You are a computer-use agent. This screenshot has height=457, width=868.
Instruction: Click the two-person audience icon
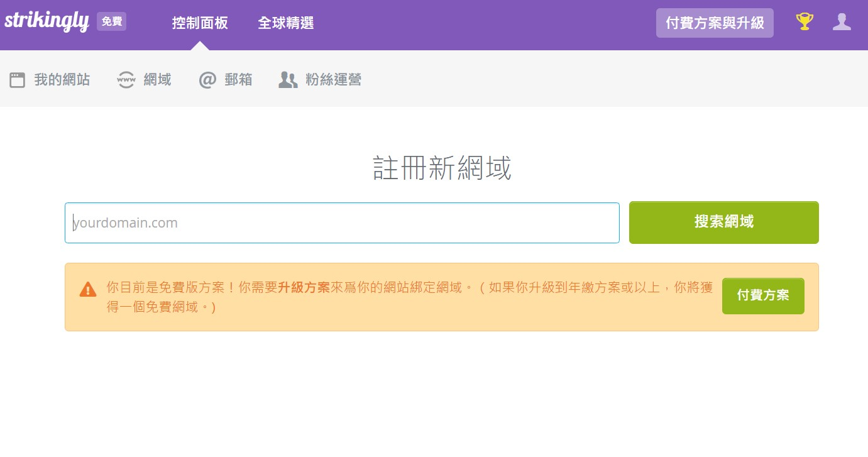pyautogui.click(x=288, y=80)
